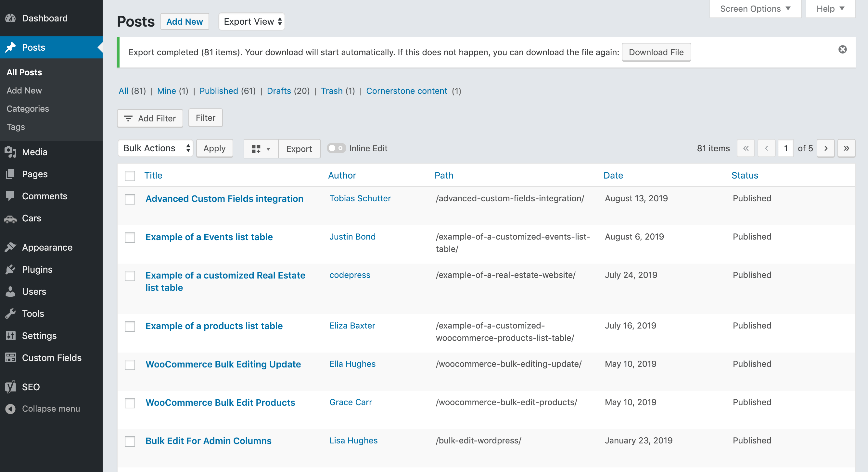Image resolution: width=868 pixels, height=472 pixels.
Task: Sort posts by Author column
Action: tap(342, 176)
